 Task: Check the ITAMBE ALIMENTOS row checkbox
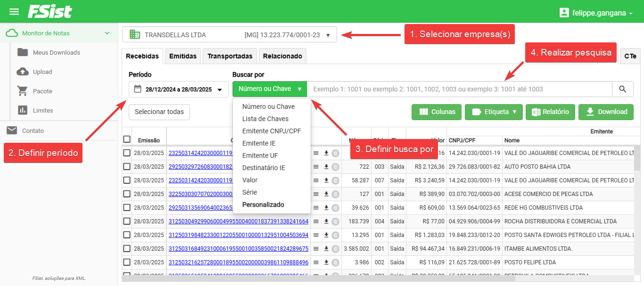tap(127, 249)
